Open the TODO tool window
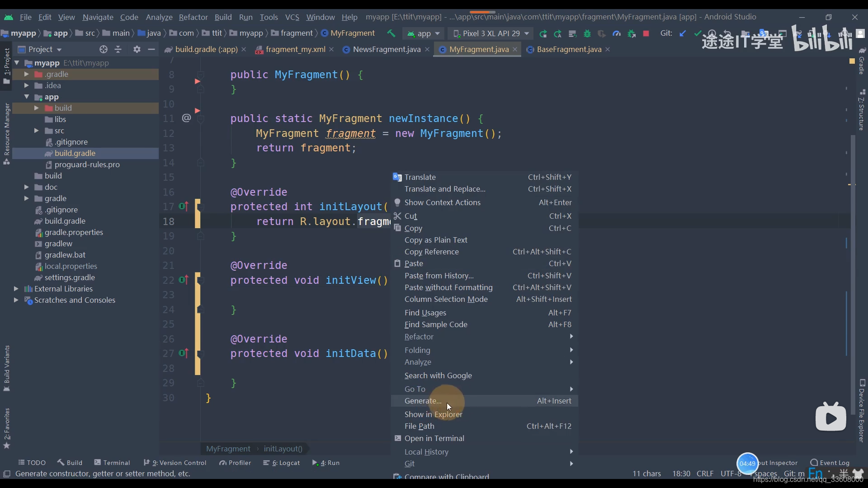The image size is (868, 488). click(32, 463)
